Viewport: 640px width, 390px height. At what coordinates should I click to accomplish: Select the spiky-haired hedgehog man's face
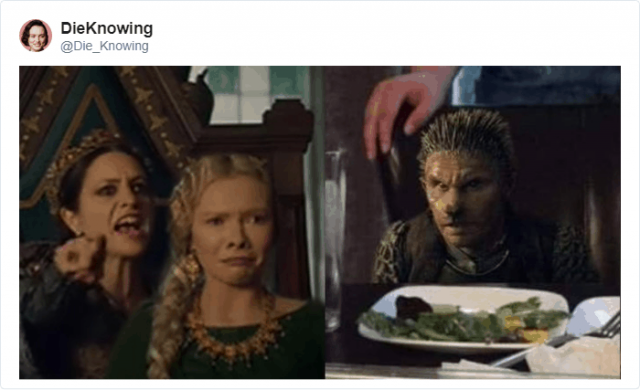click(463, 202)
